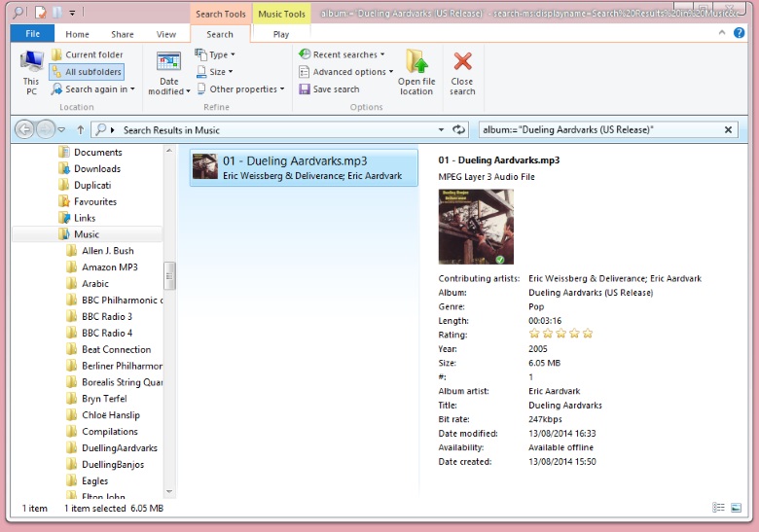
Task: Open the Date modified filter dropdown
Action: (169, 73)
